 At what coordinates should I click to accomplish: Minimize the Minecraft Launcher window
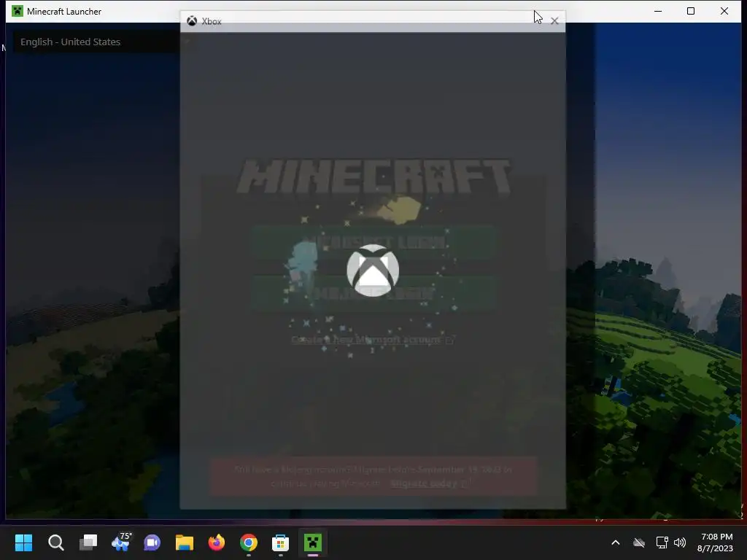pyautogui.click(x=658, y=11)
